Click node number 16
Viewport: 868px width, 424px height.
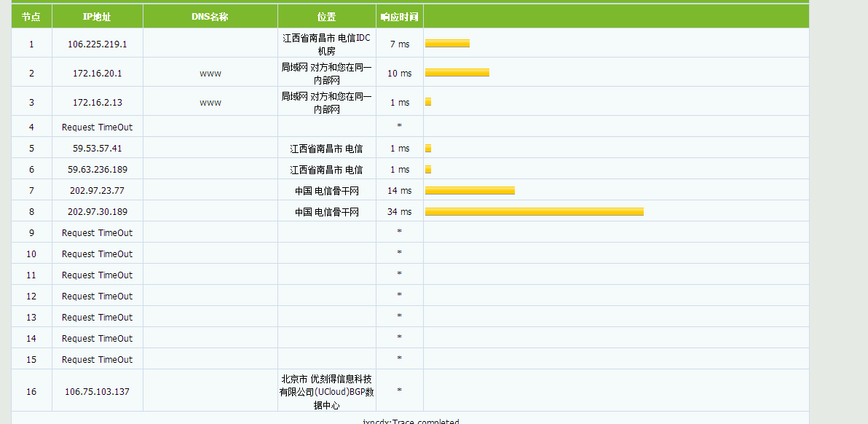31,391
